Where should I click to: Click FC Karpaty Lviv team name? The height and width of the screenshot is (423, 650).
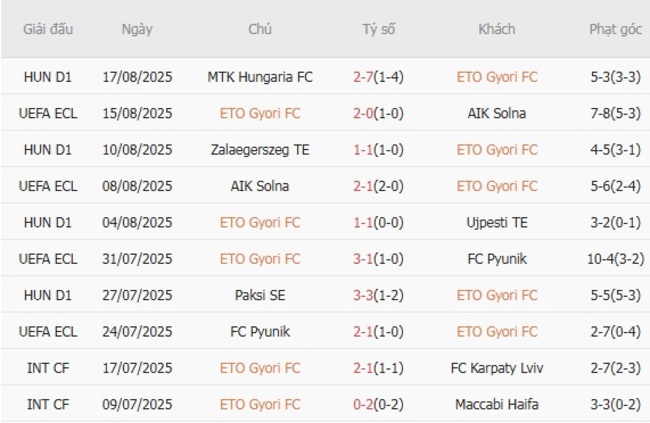(497, 368)
